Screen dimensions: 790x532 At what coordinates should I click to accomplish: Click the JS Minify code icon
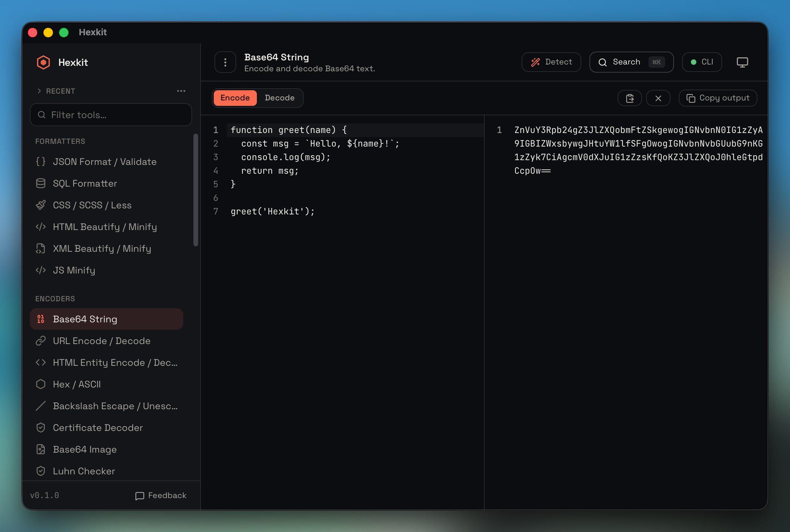41,270
